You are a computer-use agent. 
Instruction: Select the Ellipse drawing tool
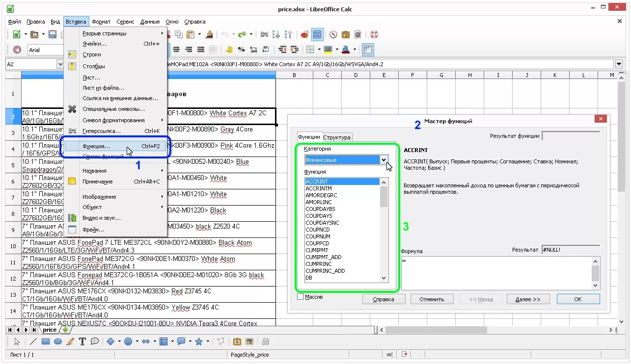pos(58,341)
